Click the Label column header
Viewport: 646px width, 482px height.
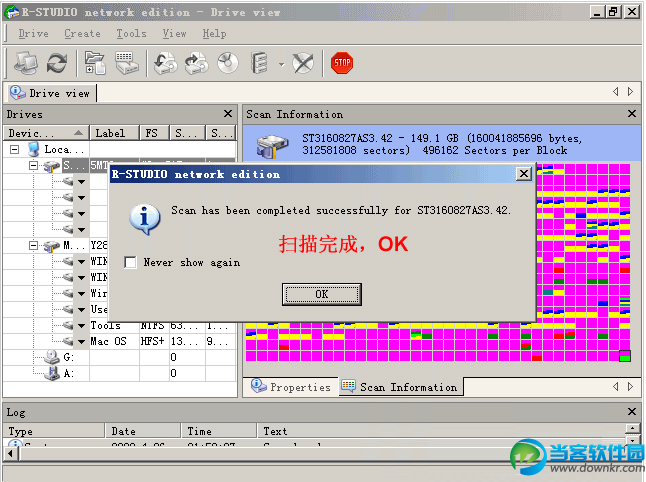coord(115,133)
